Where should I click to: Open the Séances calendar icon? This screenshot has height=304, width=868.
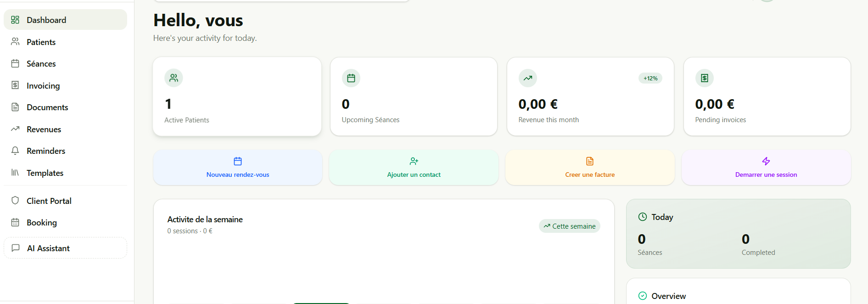pos(15,63)
